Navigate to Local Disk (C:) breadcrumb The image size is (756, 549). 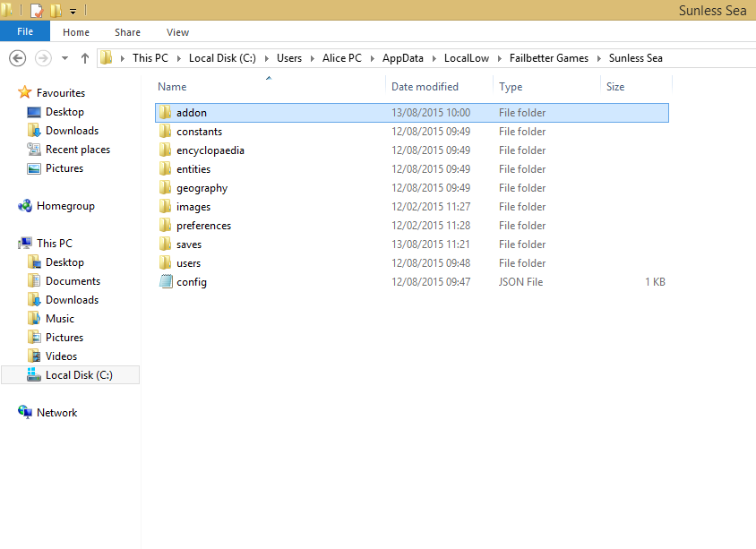[x=222, y=58]
